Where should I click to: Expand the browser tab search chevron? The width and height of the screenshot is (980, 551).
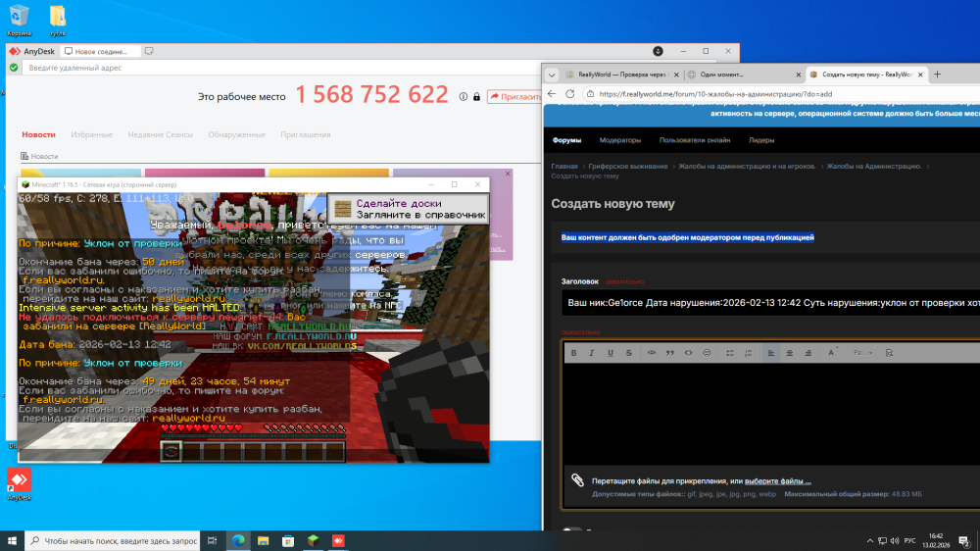[x=551, y=75]
